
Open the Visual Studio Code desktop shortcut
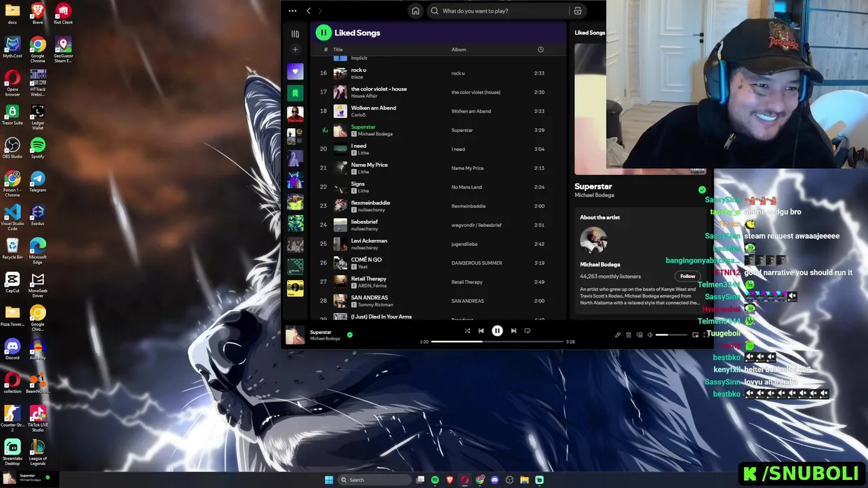[x=12, y=218]
